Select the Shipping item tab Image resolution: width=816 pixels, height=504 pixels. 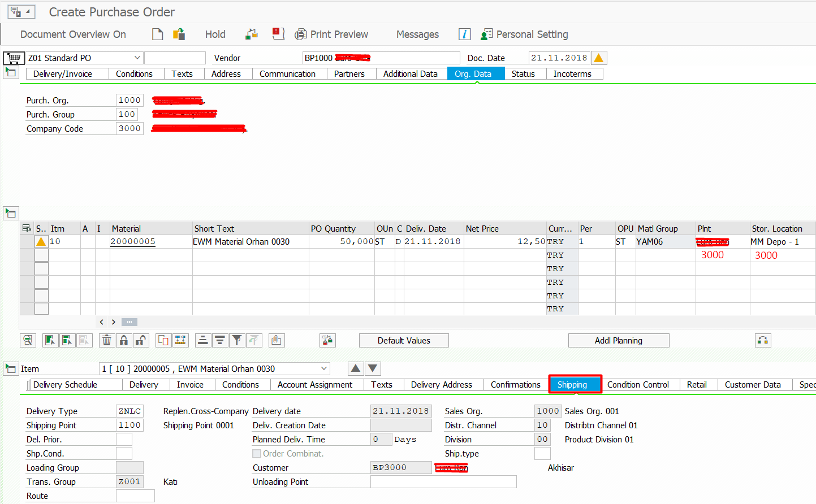[x=575, y=385]
